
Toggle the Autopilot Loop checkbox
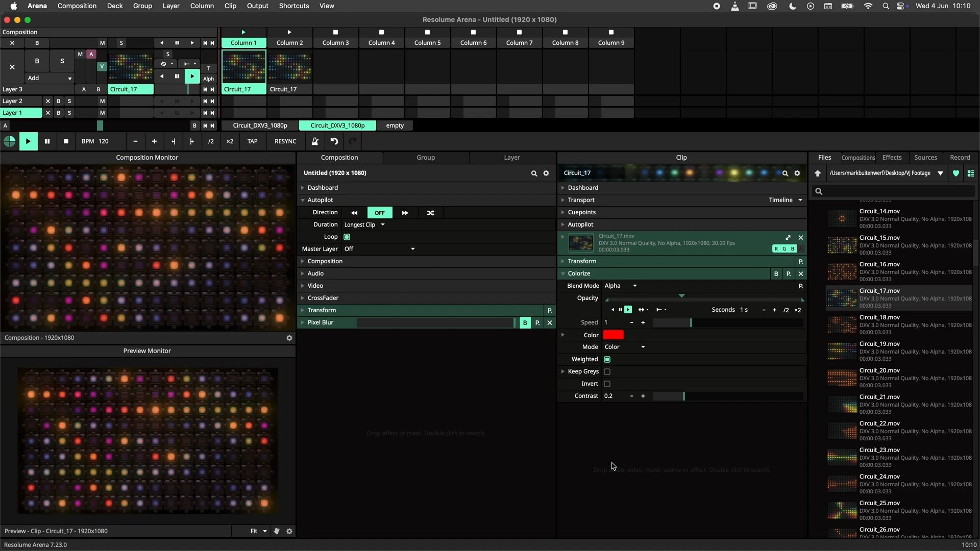coord(347,237)
